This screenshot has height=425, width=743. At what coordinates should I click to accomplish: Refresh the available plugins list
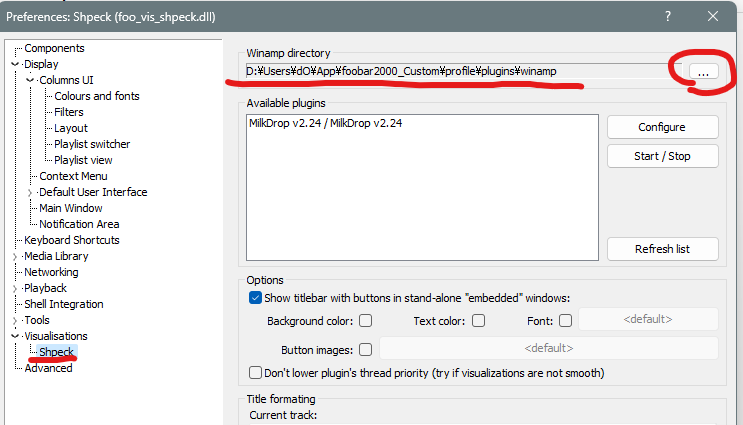coord(662,249)
